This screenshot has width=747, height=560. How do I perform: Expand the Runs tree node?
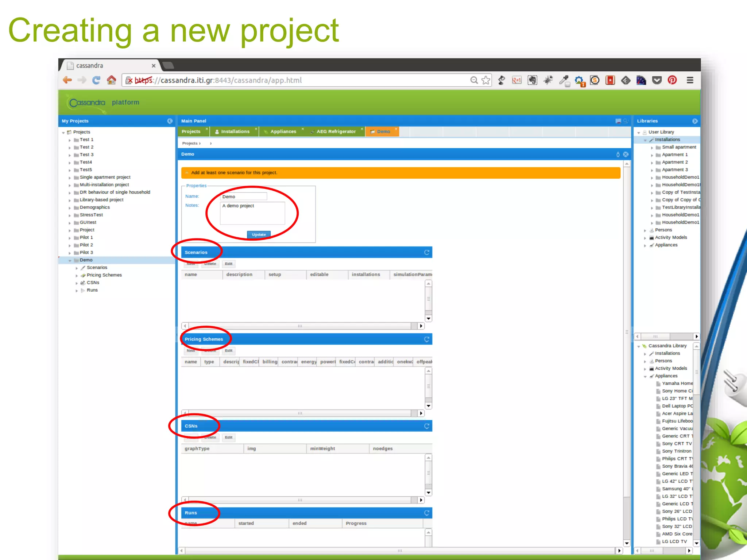(x=77, y=291)
